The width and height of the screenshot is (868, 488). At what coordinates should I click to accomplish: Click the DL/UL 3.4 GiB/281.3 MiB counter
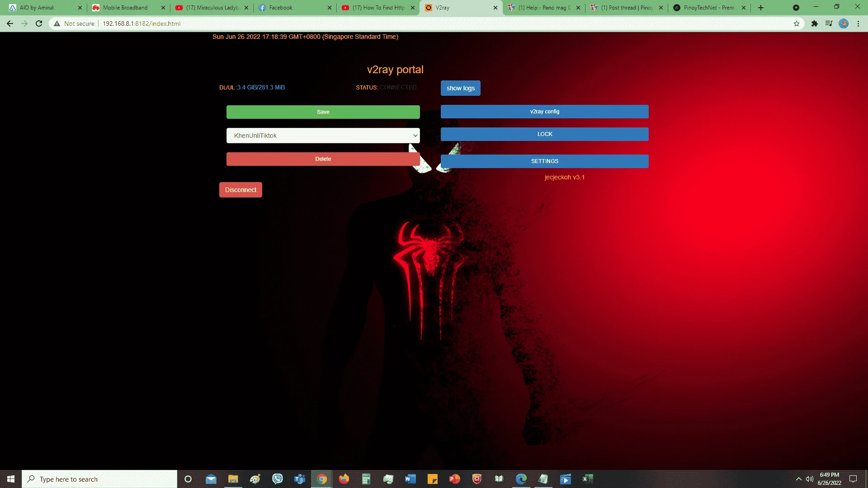252,87
